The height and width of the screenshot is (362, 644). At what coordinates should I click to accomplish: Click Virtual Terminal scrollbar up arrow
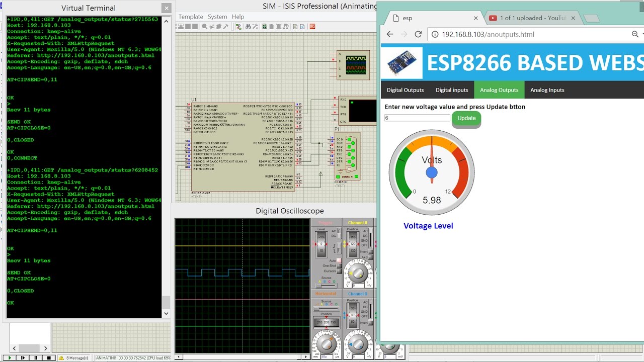click(x=167, y=20)
